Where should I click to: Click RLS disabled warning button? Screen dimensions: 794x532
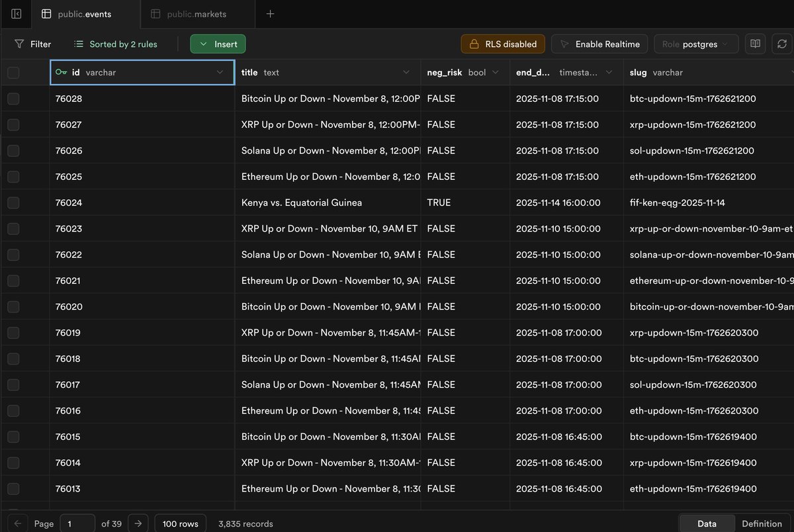pyautogui.click(x=504, y=44)
